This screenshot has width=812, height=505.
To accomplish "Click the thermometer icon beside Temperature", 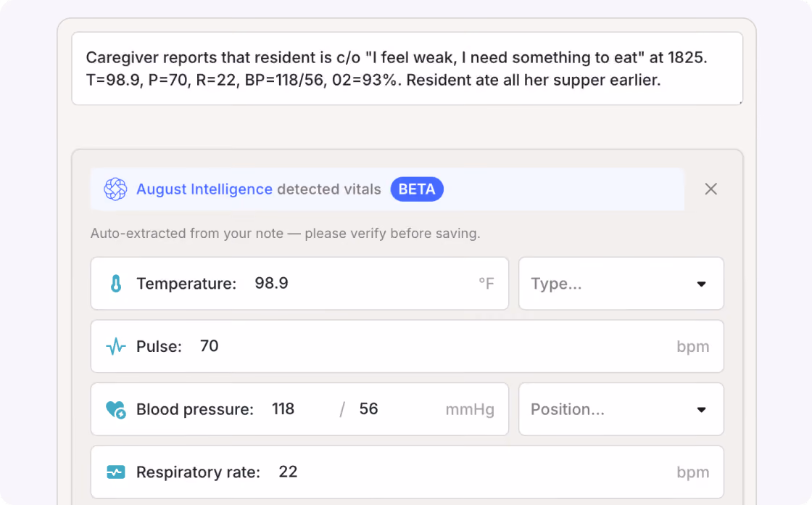I will coord(116,284).
